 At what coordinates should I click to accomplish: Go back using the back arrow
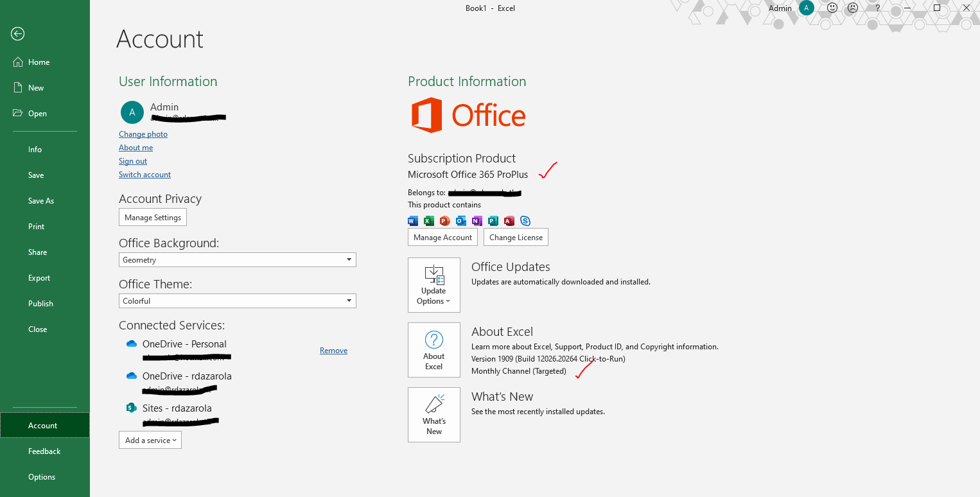point(18,34)
